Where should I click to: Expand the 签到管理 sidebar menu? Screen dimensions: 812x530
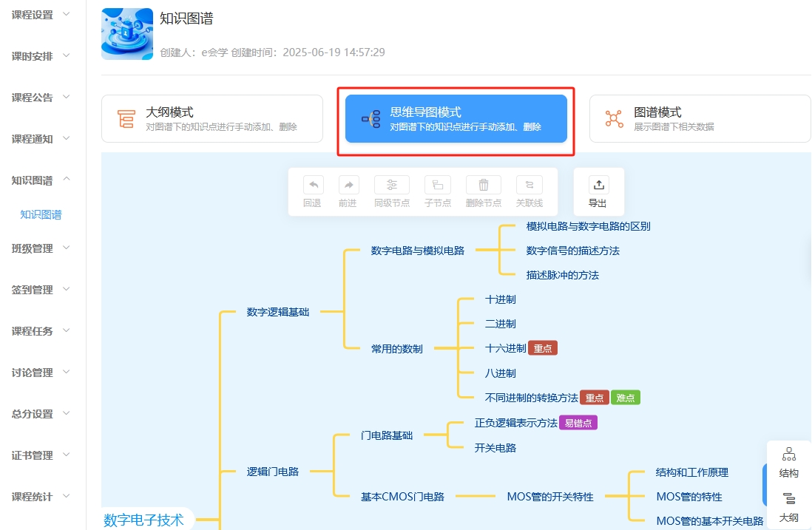click(41, 290)
